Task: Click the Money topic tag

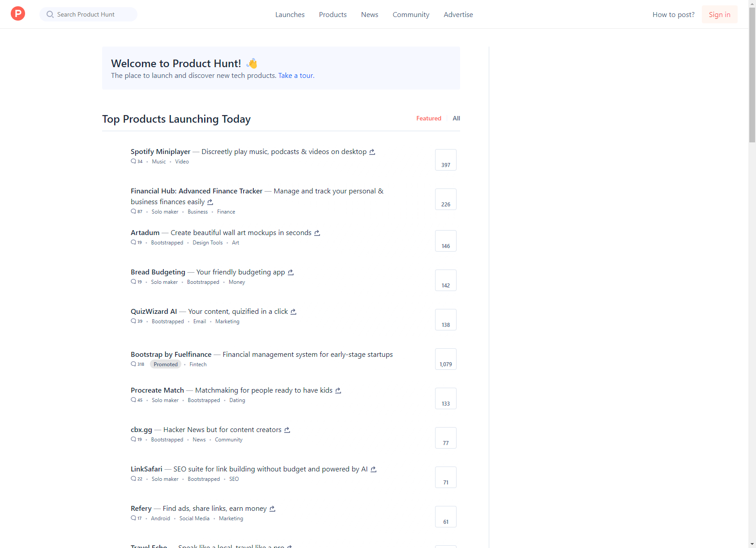Action: pos(237,282)
